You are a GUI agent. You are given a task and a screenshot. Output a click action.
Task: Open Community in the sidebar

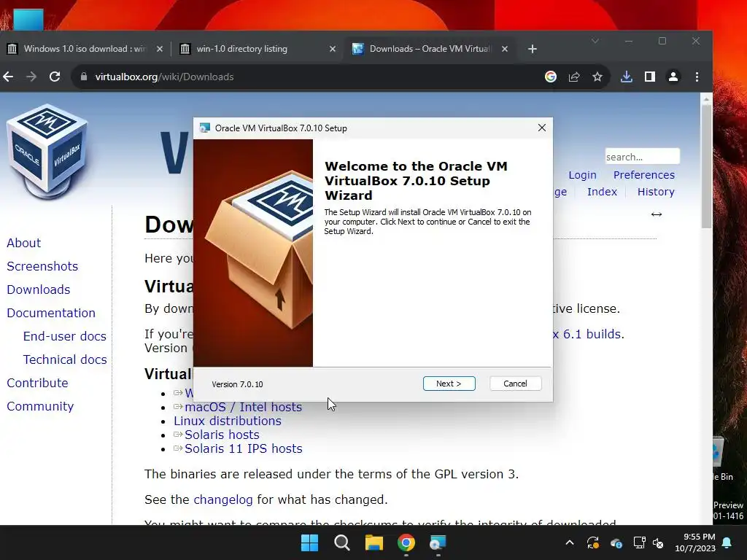(40, 406)
